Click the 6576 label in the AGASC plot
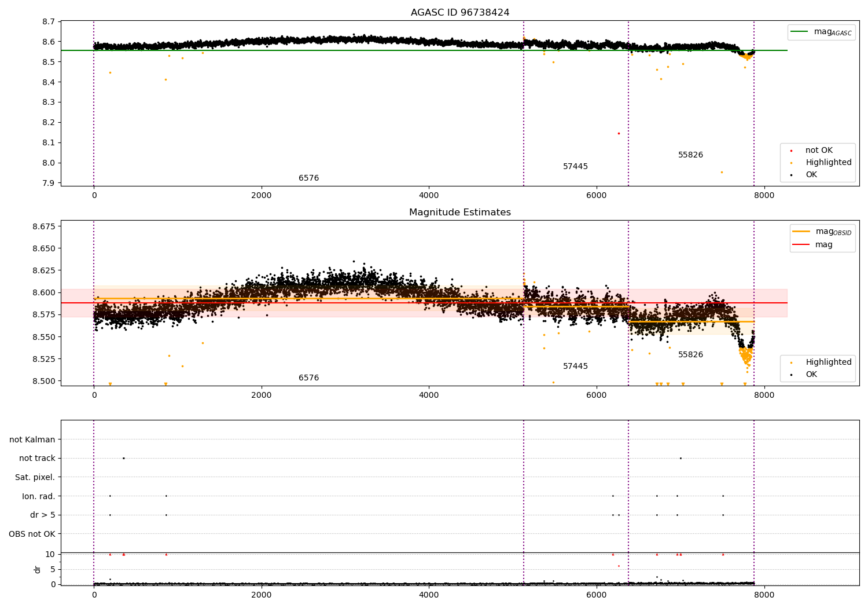Viewport: 868px width, 608px height. coord(308,178)
